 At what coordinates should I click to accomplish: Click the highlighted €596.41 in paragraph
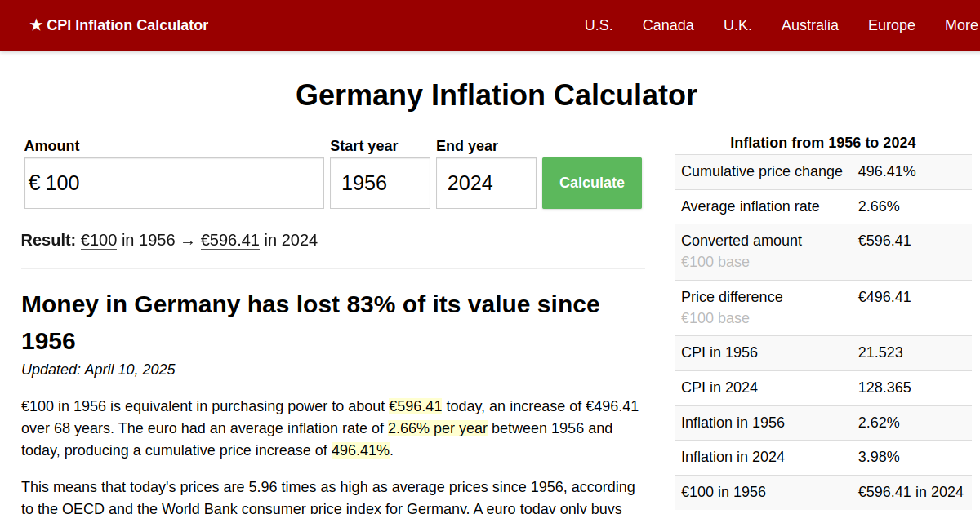pos(415,406)
